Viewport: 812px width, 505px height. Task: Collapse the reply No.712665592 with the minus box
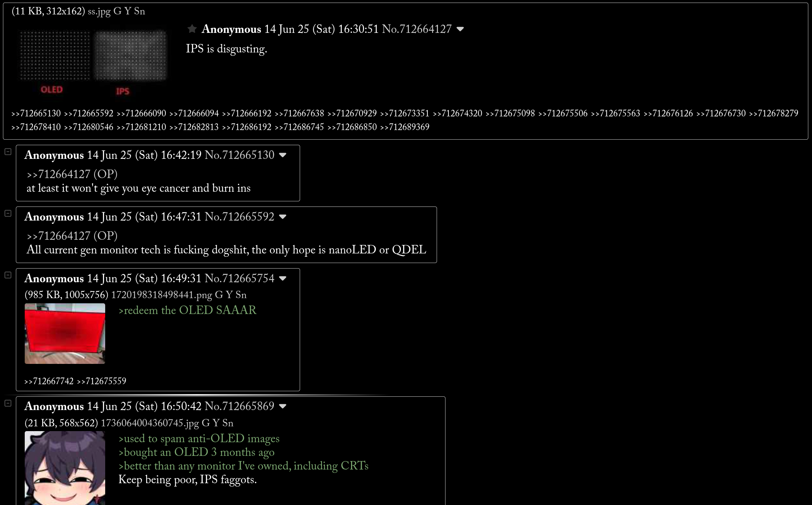8,213
